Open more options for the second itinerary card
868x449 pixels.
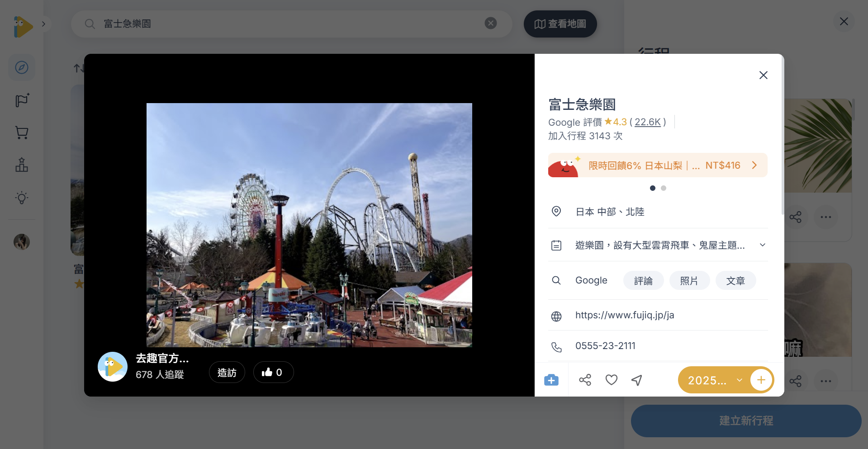(x=826, y=381)
